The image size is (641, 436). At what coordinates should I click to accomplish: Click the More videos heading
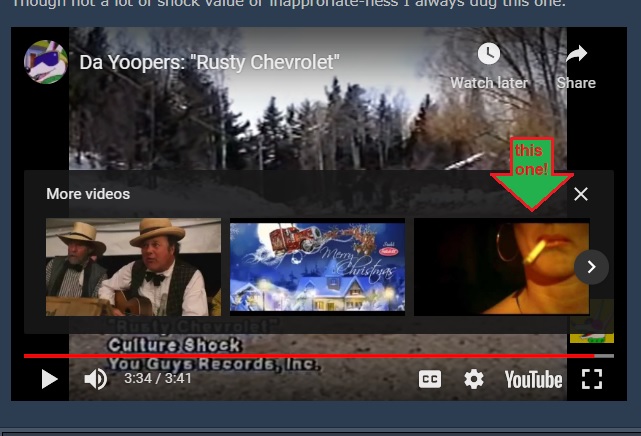[x=88, y=194]
